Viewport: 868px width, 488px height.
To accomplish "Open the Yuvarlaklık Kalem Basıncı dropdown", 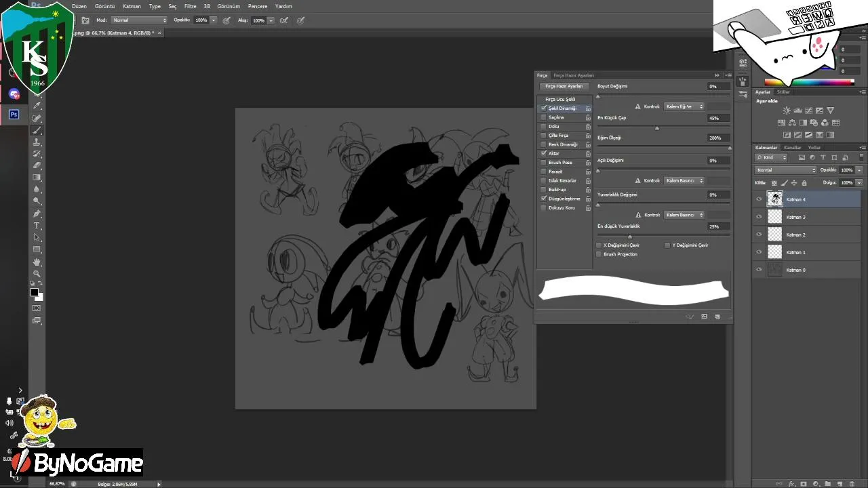I will tap(684, 215).
